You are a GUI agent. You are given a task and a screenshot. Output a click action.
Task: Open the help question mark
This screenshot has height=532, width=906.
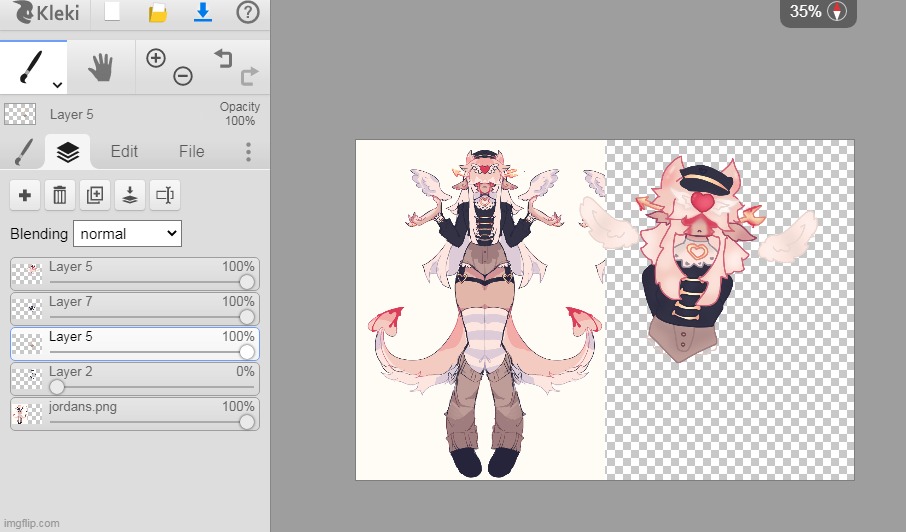[247, 13]
